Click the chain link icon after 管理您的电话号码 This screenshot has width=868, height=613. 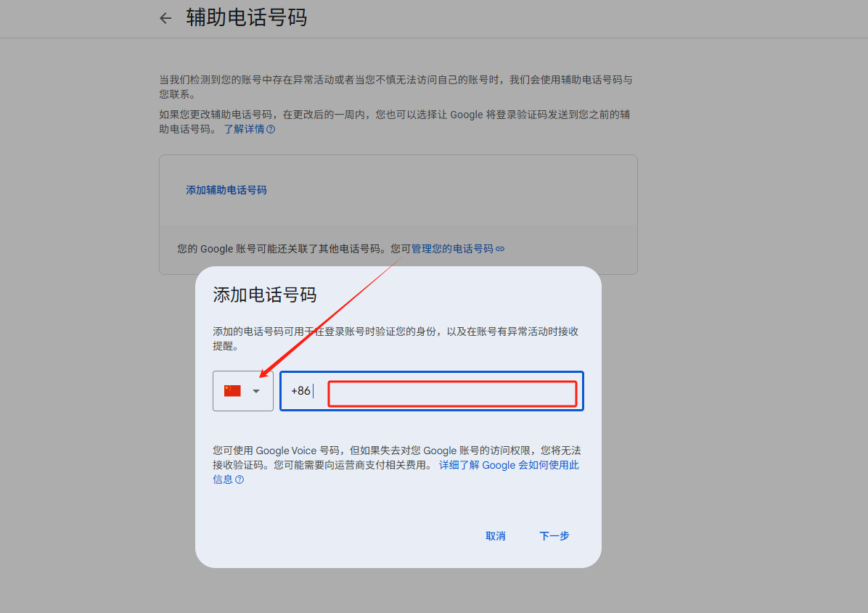[x=500, y=249]
